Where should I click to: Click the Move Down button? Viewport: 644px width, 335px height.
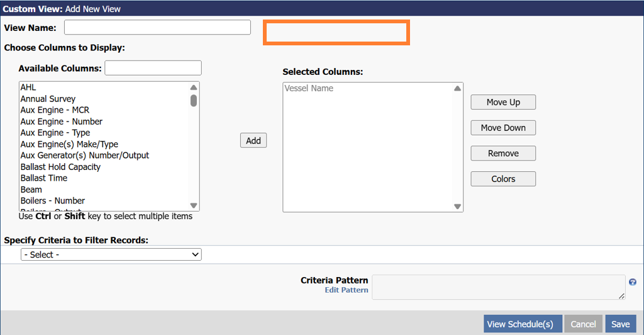pos(503,128)
